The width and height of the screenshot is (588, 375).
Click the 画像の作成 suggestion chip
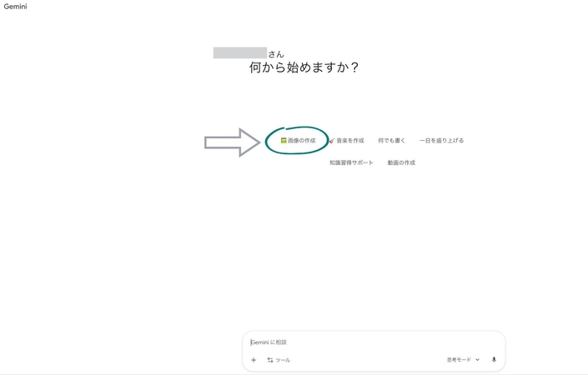[x=298, y=141]
